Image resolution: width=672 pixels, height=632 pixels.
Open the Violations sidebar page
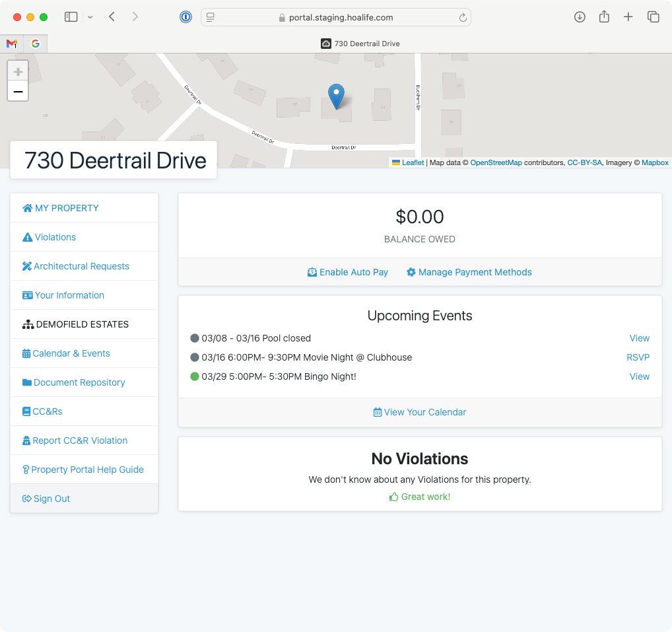tap(55, 237)
